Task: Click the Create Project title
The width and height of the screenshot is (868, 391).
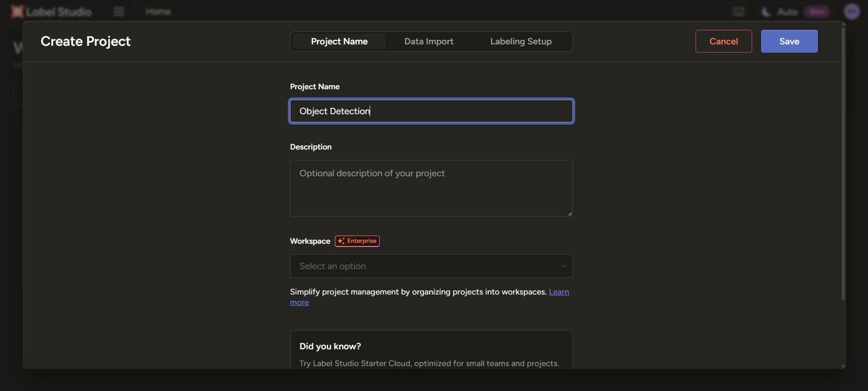Action: (86, 41)
